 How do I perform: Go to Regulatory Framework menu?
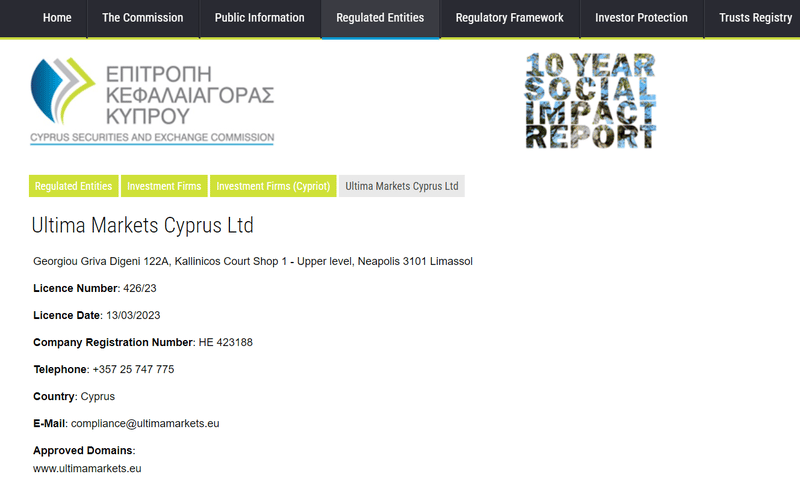(x=510, y=18)
